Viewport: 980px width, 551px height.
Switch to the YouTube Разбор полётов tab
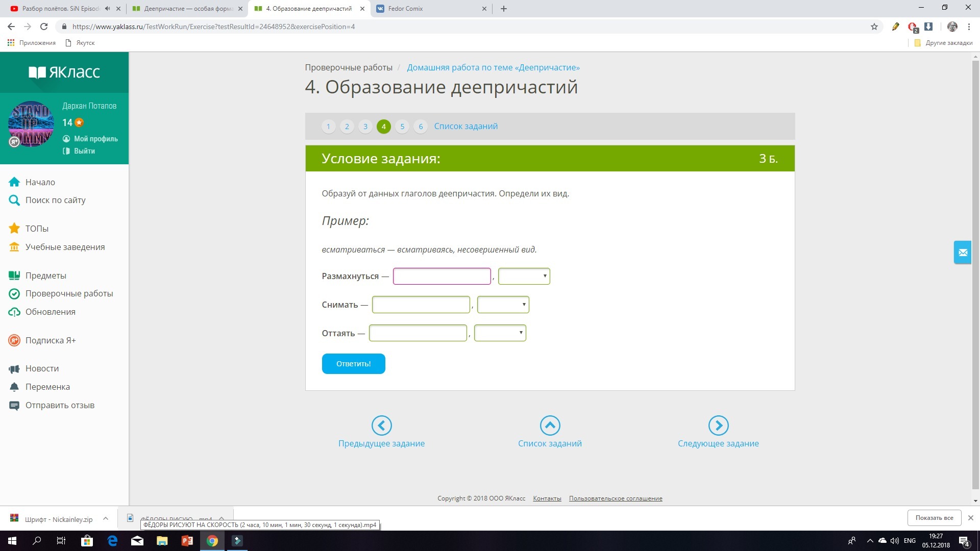[61, 9]
